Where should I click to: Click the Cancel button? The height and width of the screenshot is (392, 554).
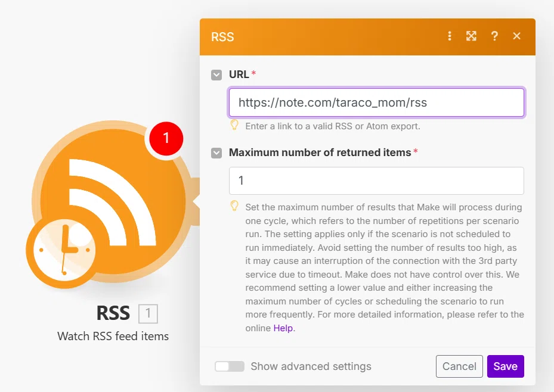pyautogui.click(x=459, y=366)
